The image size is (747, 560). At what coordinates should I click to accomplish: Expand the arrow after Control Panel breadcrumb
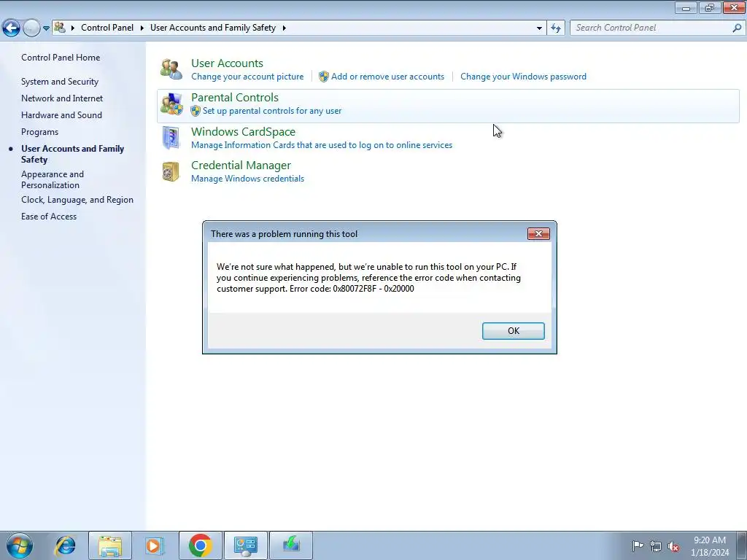click(x=142, y=28)
